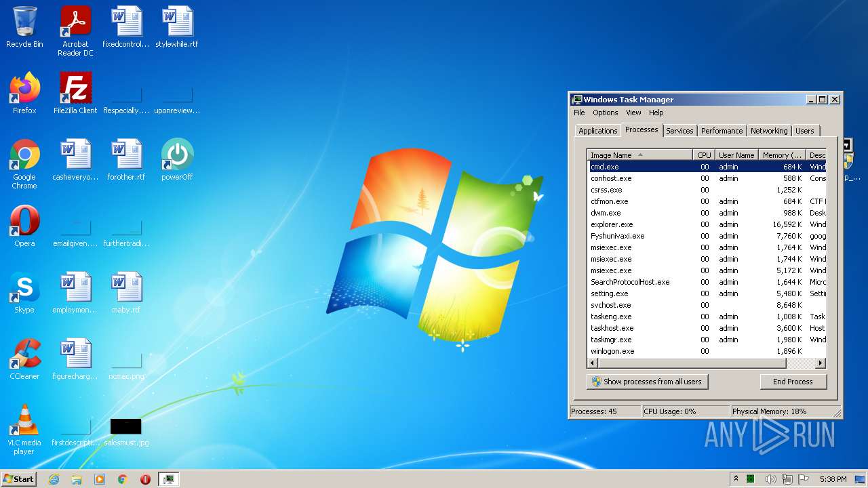Sort by Image Name column header
Image resolution: width=868 pixels, height=488 pixels.
click(x=639, y=155)
